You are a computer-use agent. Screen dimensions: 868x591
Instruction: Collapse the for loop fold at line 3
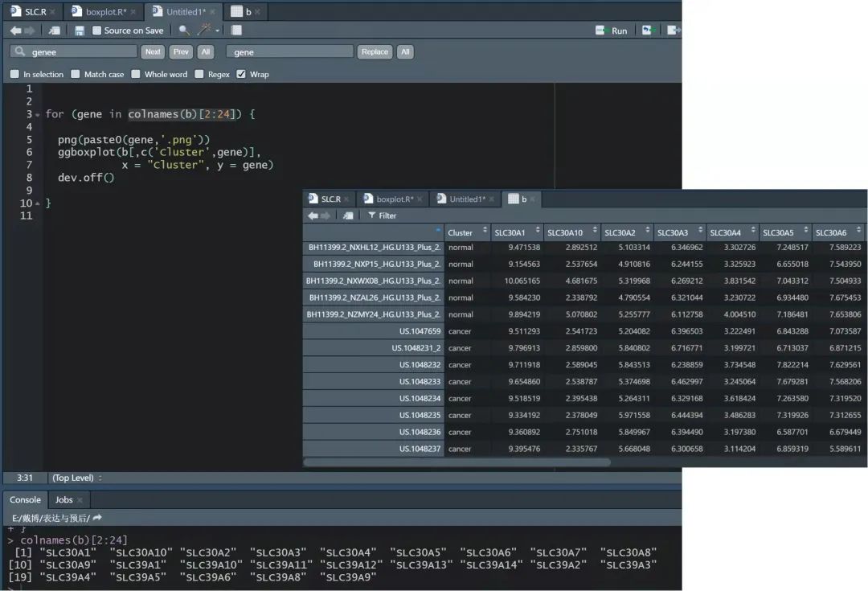coord(38,115)
